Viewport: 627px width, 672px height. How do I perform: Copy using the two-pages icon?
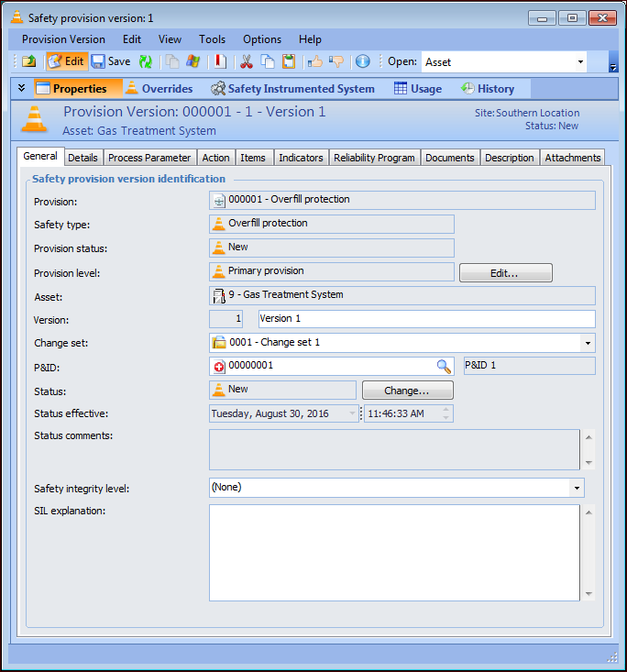pos(268,61)
